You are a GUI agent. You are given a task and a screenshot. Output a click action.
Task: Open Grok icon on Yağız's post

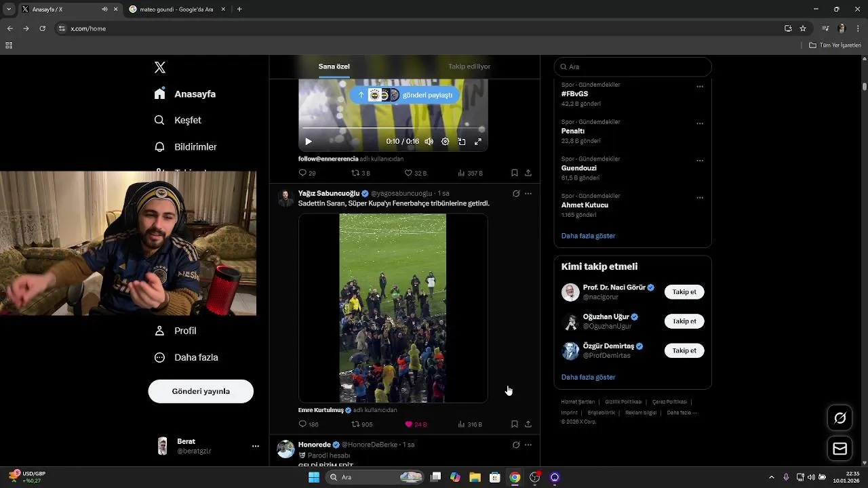[516, 194]
